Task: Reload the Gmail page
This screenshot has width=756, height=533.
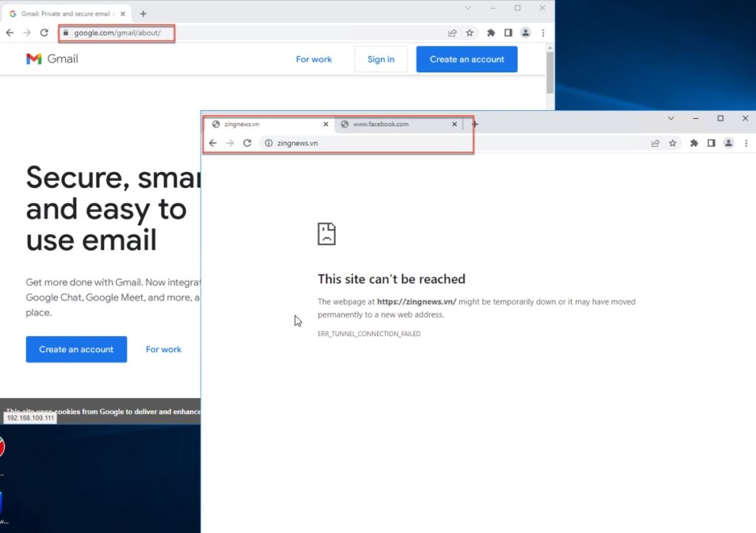Action: [x=44, y=32]
